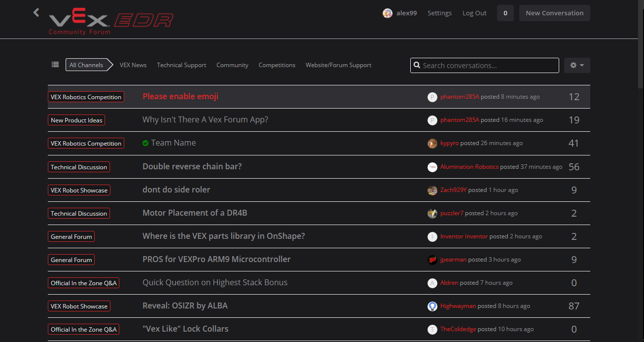
Task: Click phantom285A avatar on Vex Forum App row
Action: (x=432, y=120)
